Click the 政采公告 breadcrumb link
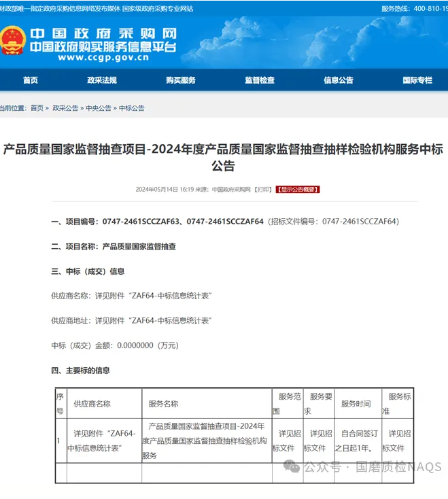448x499 pixels. [x=65, y=108]
